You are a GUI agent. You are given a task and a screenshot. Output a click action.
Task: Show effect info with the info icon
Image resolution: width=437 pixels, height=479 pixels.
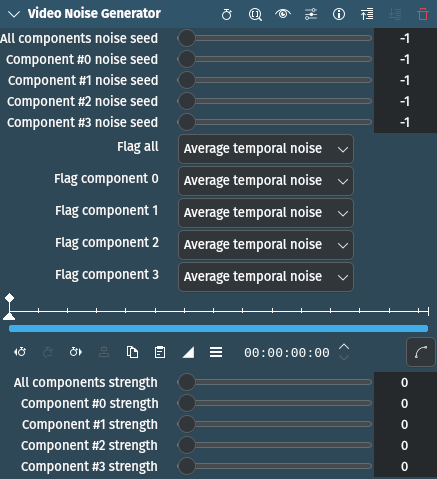(x=339, y=14)
